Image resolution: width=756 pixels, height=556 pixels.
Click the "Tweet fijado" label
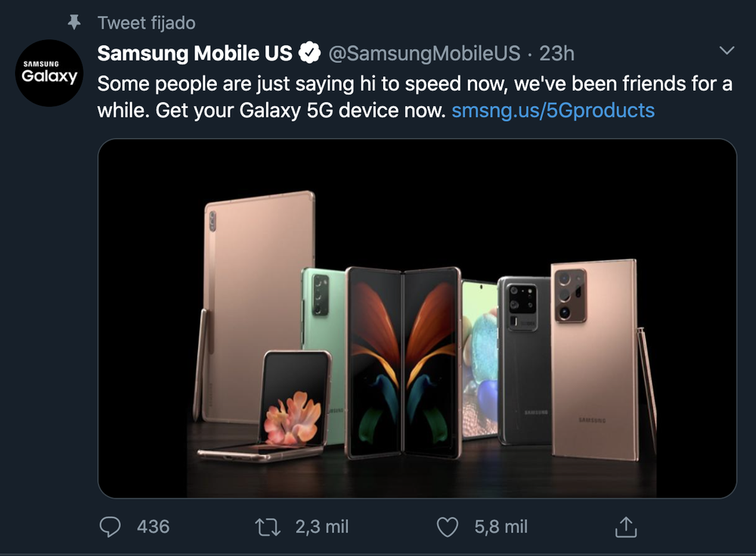pyautogui.click(x=147, y=23)
